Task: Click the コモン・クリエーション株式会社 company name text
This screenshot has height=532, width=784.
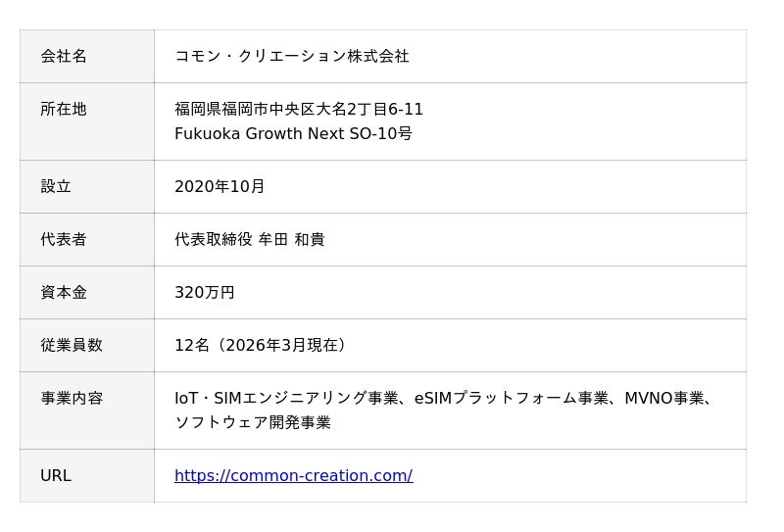Action: pos(291,57)
